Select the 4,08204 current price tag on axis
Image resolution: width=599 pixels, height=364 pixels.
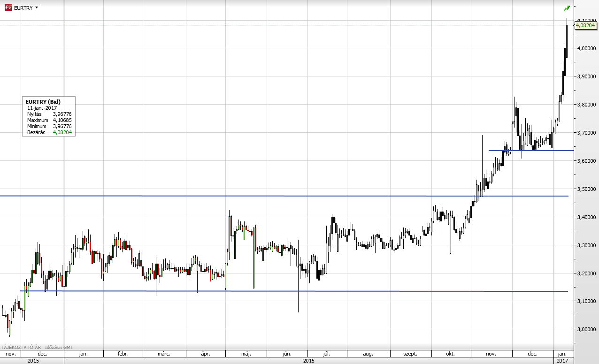(585, 25)
